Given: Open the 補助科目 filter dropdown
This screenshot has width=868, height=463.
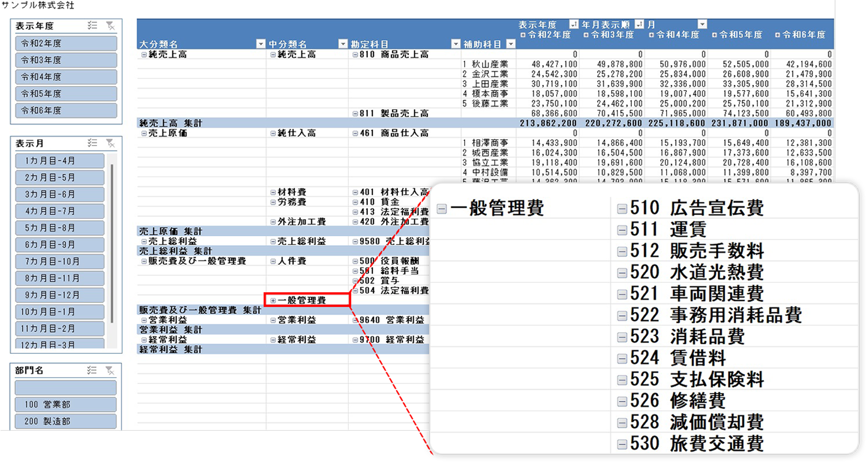Looking at the screenshot, I should click(510, 44).
